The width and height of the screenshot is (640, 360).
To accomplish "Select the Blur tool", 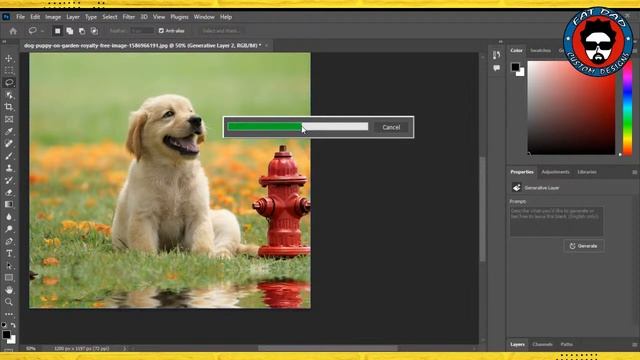I will pyautogui.click(x=9, y=217).
